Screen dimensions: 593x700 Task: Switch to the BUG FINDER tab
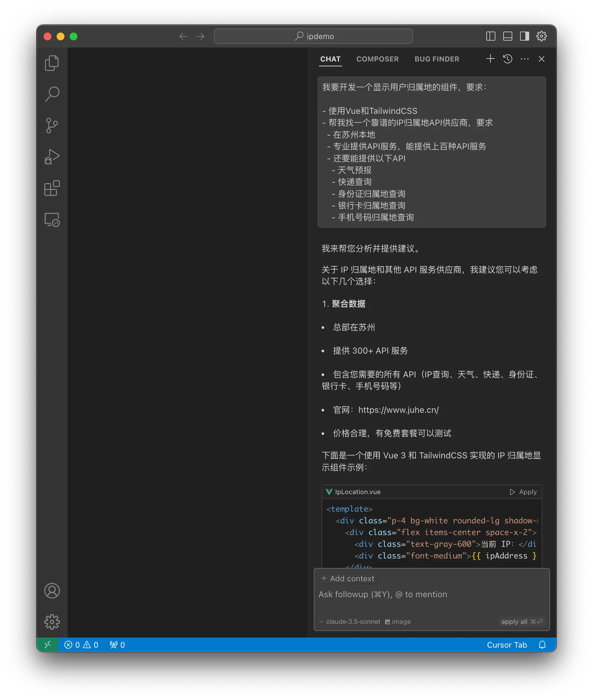[x=437, y=59]
